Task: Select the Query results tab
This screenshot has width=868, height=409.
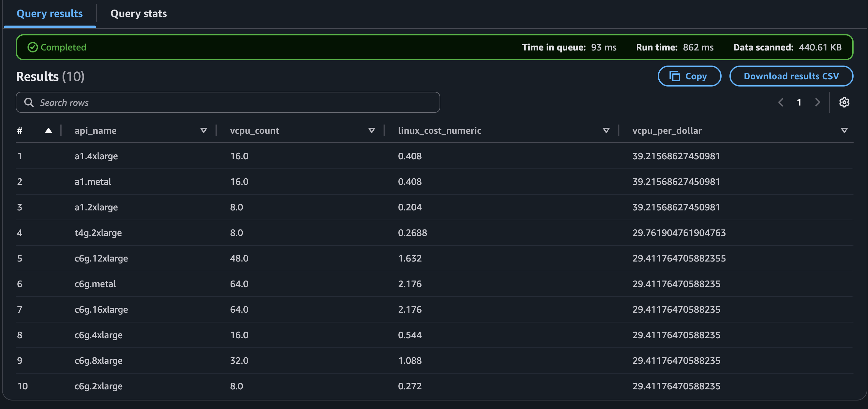Action: (49, 13)
